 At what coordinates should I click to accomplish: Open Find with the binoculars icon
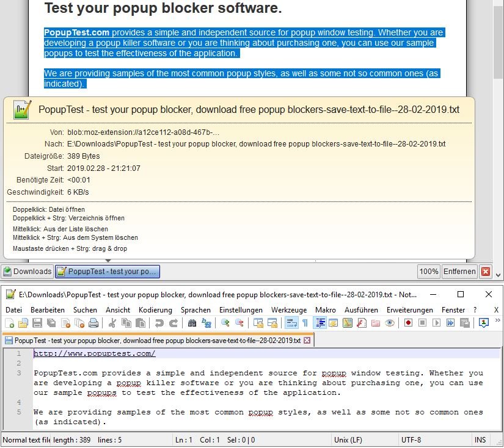192,323
